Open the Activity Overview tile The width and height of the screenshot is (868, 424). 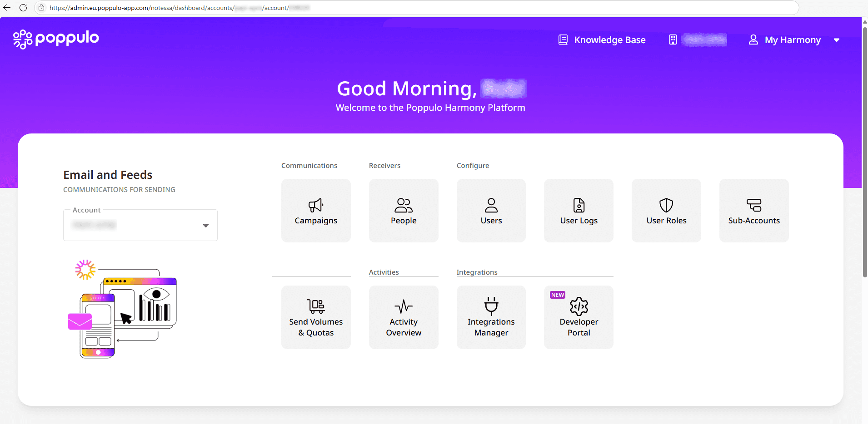(404, 317)
